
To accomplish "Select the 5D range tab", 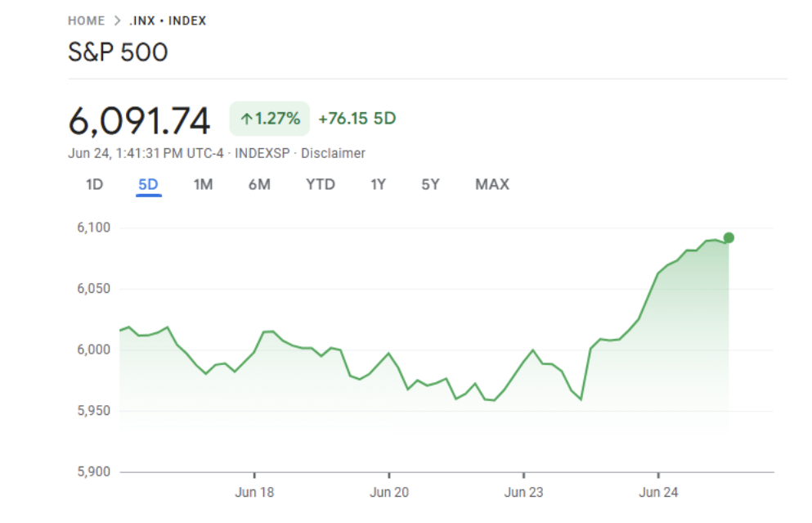I will pyautogui.click(x=148, y=184).
